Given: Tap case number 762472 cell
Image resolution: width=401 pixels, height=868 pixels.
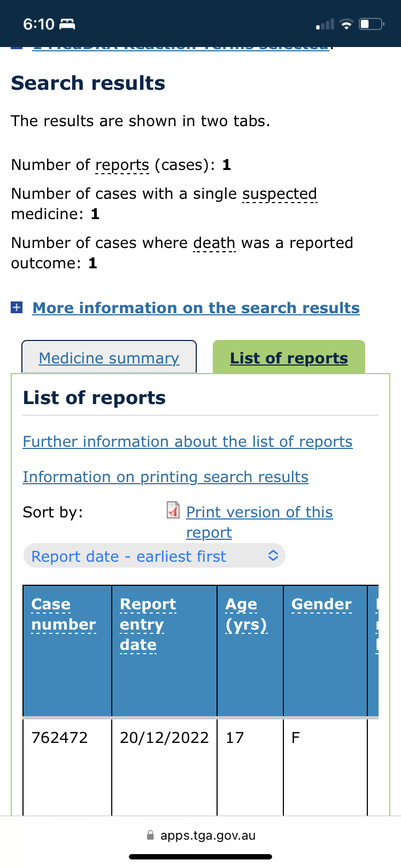Looking at the screenshot, I should point(60,738).
